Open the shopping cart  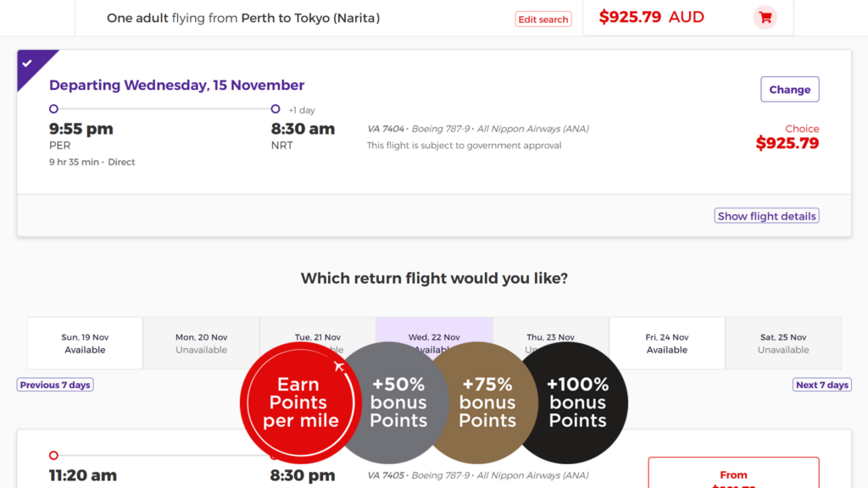[x=765, y=17]
